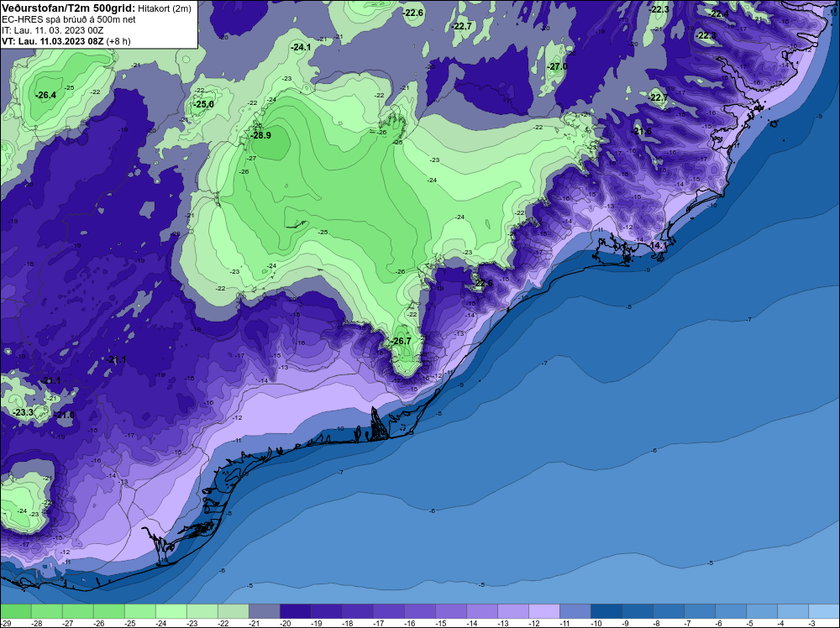Pick the light lavender swatch between -12 and -11

coord(544,611)
